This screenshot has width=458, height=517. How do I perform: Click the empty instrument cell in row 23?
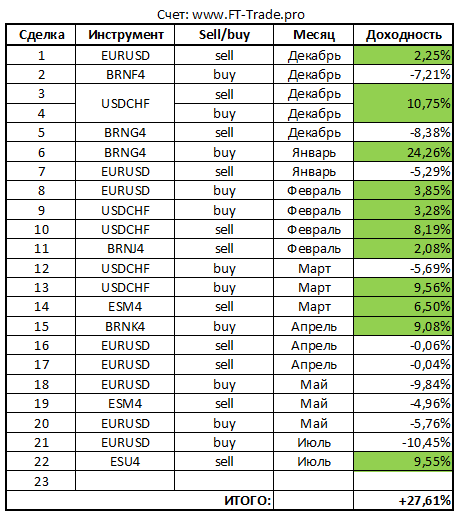pyautogui.click(x=125, y=481)
